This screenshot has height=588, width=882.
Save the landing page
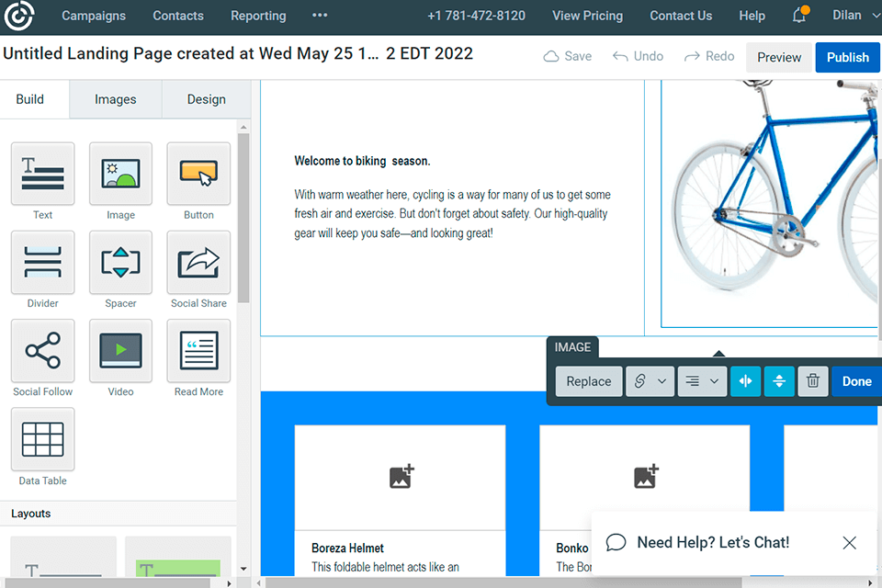[567, 56]
